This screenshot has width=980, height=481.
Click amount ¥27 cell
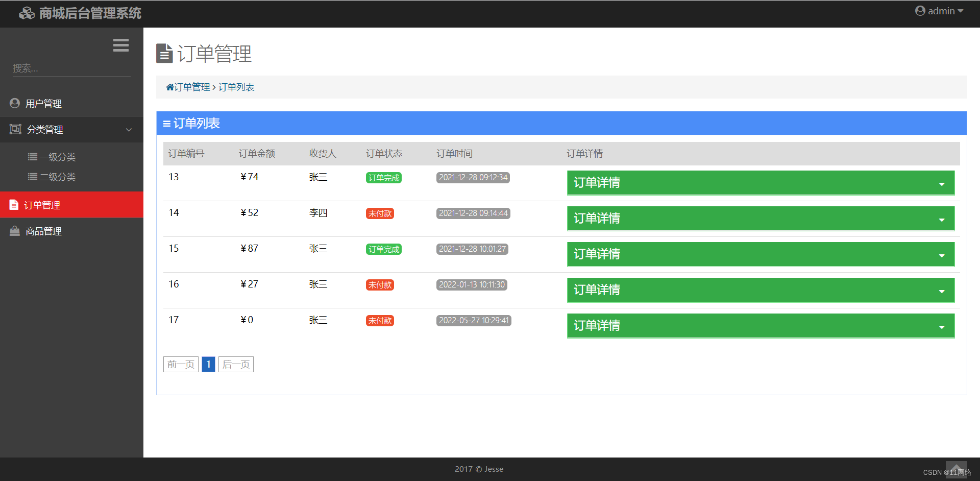(250, 284)
